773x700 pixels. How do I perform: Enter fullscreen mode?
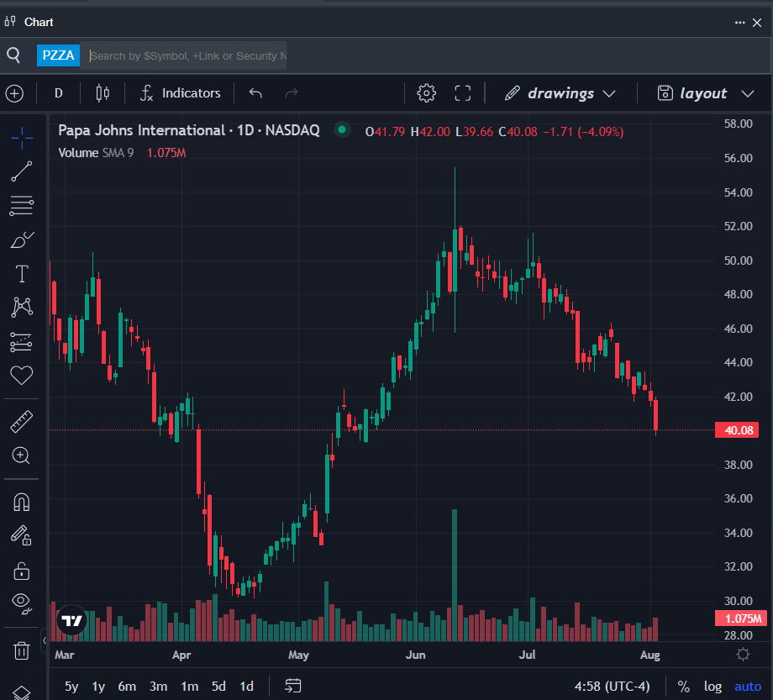462,93
